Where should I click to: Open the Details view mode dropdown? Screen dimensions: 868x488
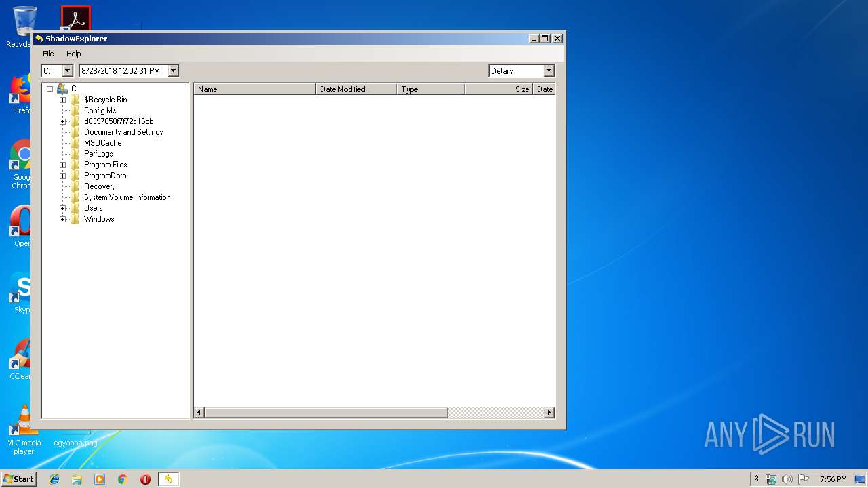(549, 70)
